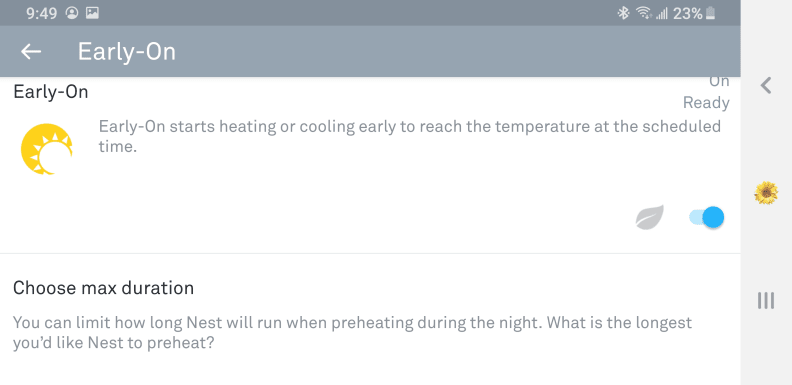Screen dimensions: 792x385
Task: Click the image notification icon
Action: 92,14
